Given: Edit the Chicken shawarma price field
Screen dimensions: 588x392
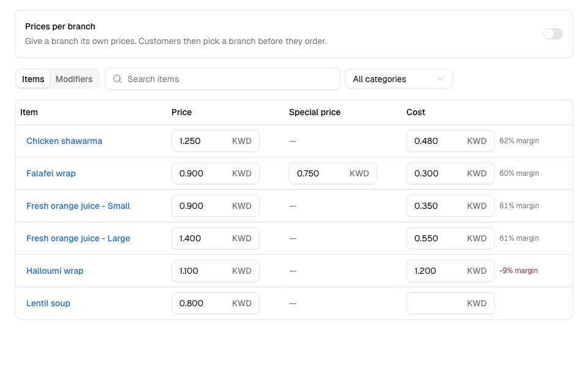Looking at the screenshot, I should [x=215, y=141].
